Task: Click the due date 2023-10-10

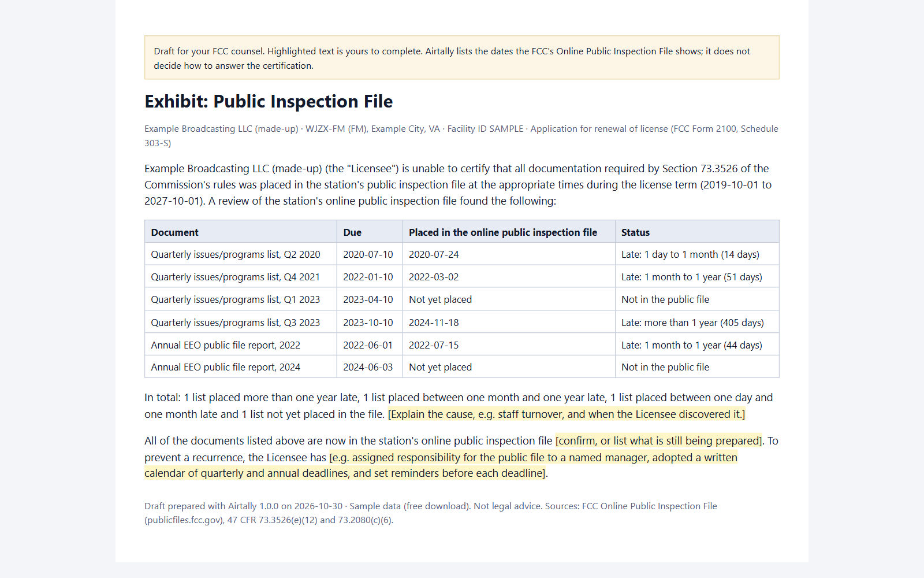Action: [x=368, y=323]
